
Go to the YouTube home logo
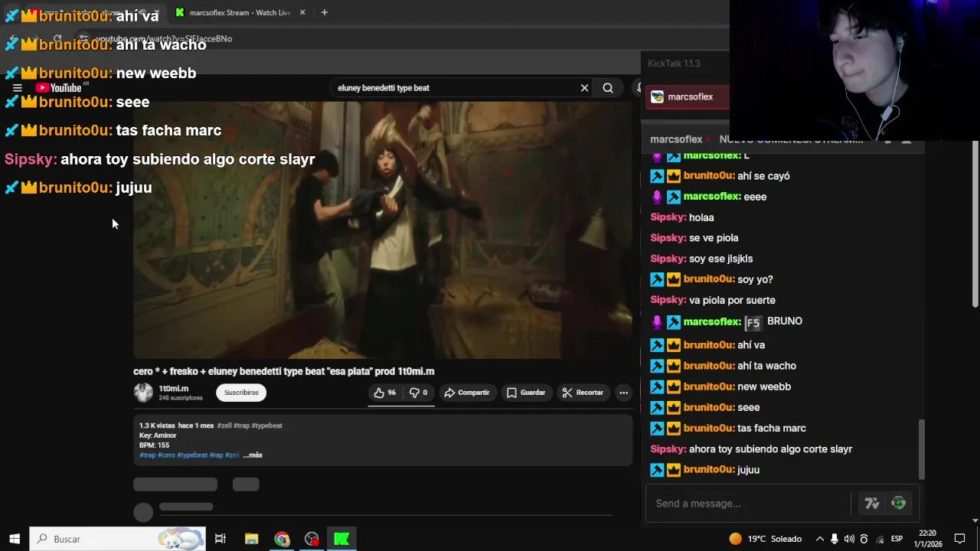[x=58, y=88]
